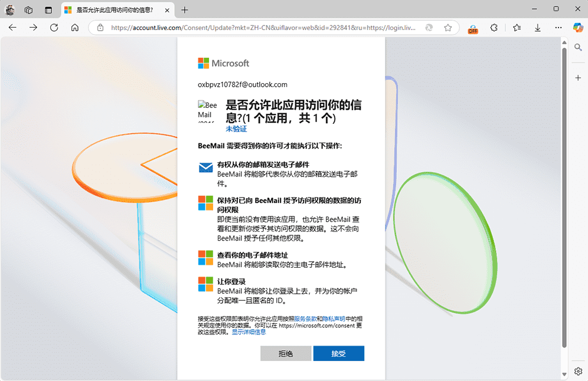Click the 显示详细信息 link

[x=249, y=332]
